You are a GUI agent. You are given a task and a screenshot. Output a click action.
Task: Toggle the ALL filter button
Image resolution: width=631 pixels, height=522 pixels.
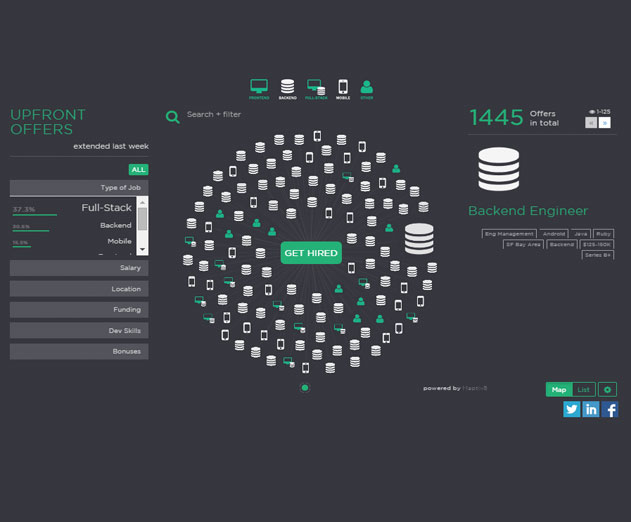(x=138, y=169)
